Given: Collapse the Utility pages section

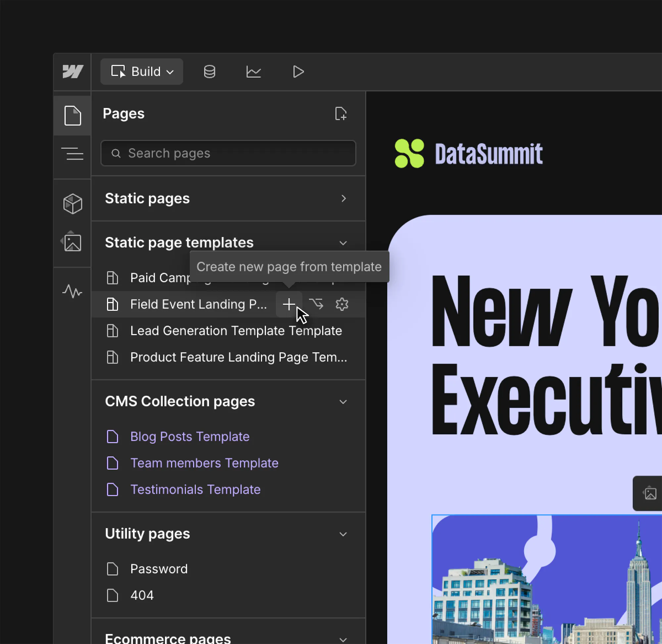Looking at the screenshot, I should coord(343,534).
